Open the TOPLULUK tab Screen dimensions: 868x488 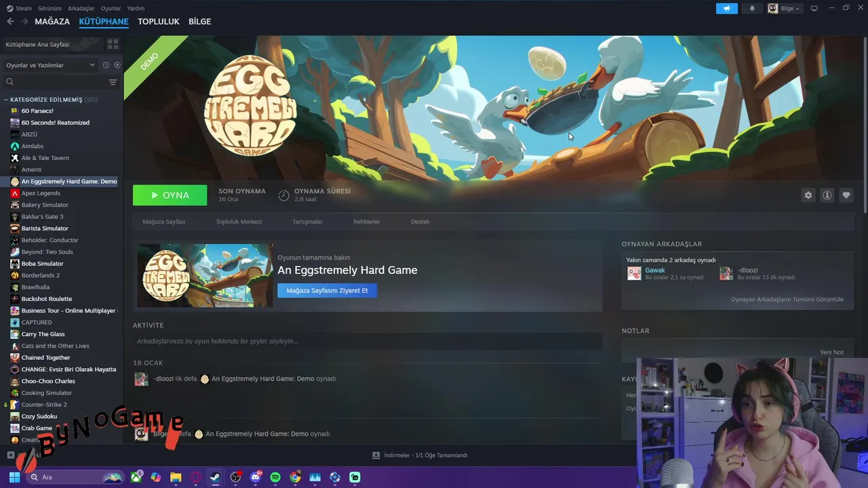click(159, 22)
